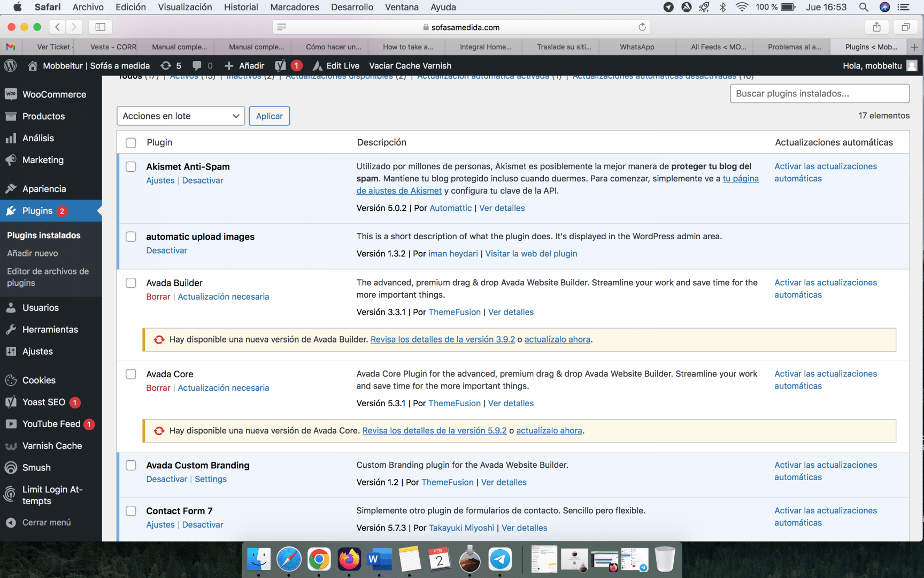Click Safari's show tab overview icon
Viewport: 924px width, 578px height.
[x=905, y=27]
